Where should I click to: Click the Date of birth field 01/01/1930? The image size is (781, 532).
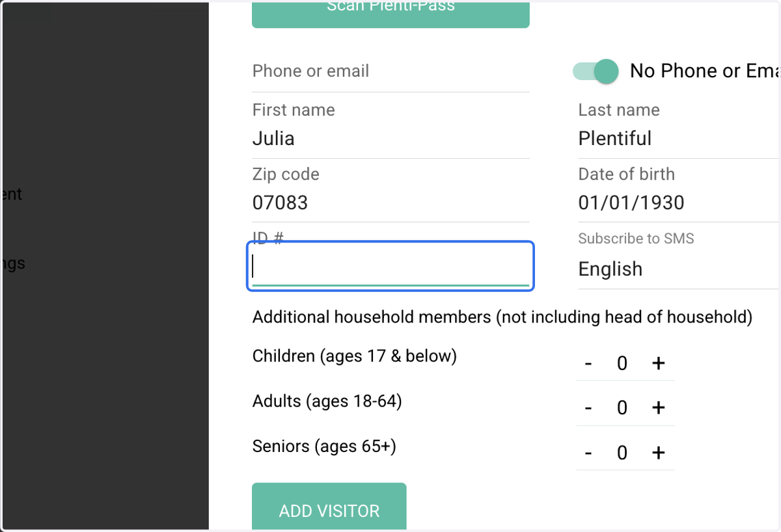[679, 203]
